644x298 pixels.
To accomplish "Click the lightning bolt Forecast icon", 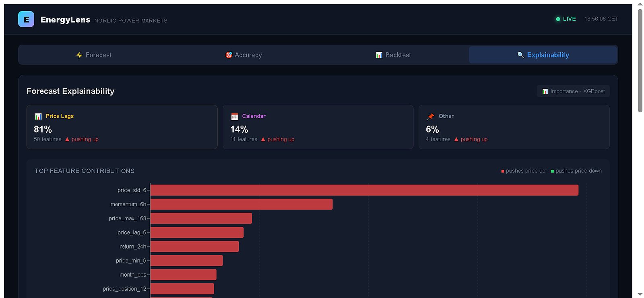I will coord(79,55).
